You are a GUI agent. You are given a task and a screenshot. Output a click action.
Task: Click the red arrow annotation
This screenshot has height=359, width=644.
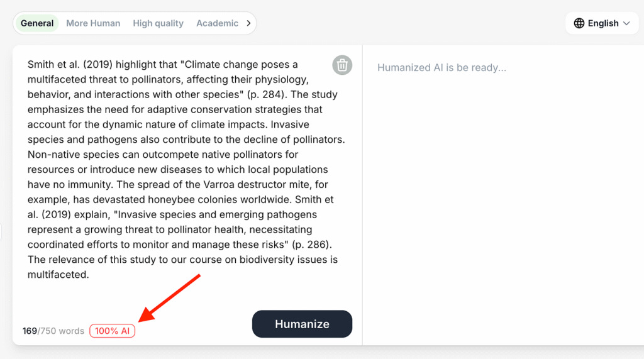point(169,298)
